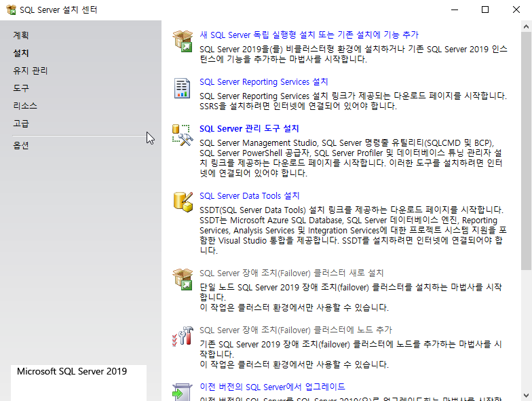Screen dimensions: 532x401
Task: Click the 'Microsoft SQL Server 2019' label
Action: [72, 372]
